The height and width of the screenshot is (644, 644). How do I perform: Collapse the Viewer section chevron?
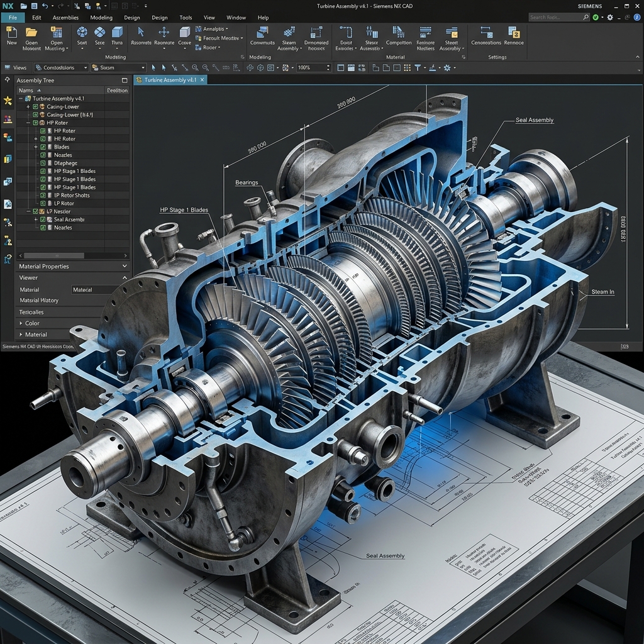click(x=125, y=277)
